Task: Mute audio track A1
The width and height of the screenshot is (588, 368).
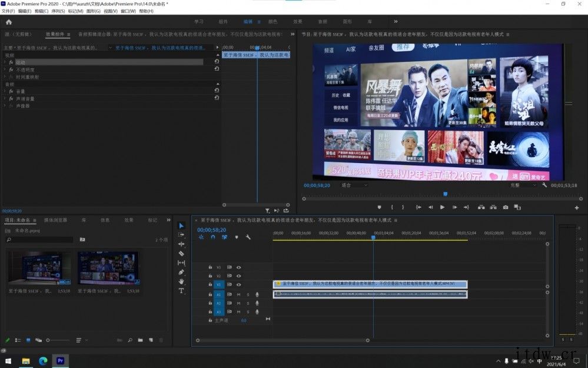Action: (238, 294)
